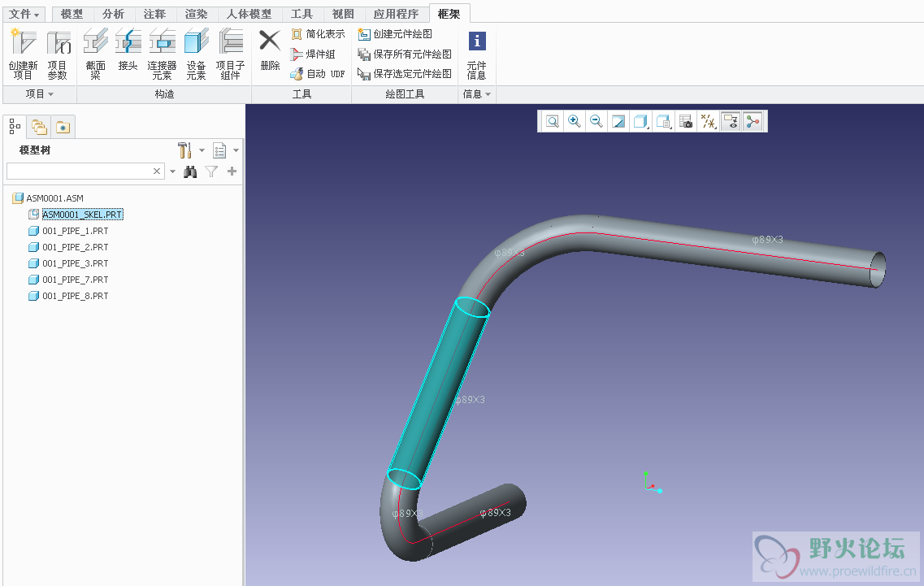Click the Refit view icon in graphics toolbar

pos(552,121)
